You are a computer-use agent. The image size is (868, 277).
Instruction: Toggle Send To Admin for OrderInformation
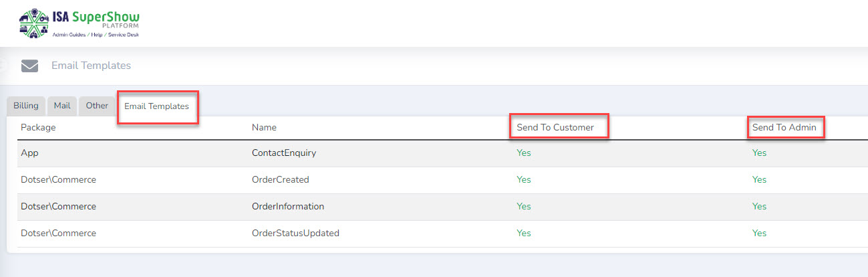click(760, 207)
